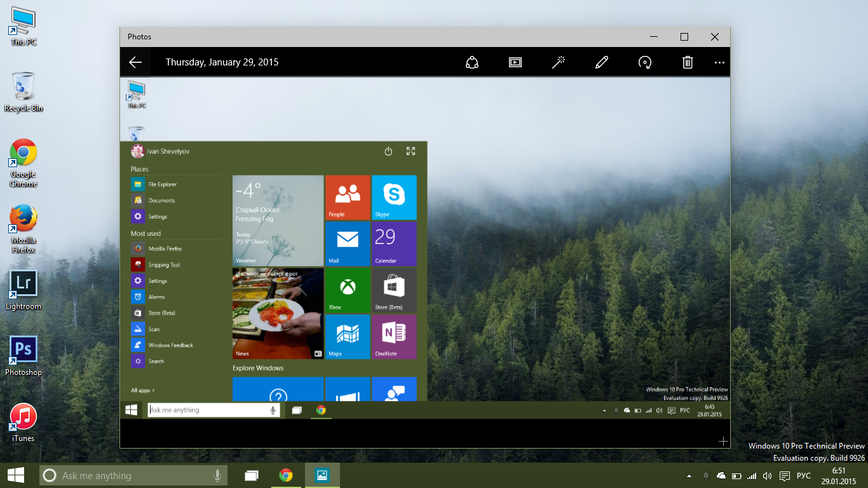868x488 pixels.
Task: Select Mozilla Firefox desktop shortcut
Action: tap(24, 229)
